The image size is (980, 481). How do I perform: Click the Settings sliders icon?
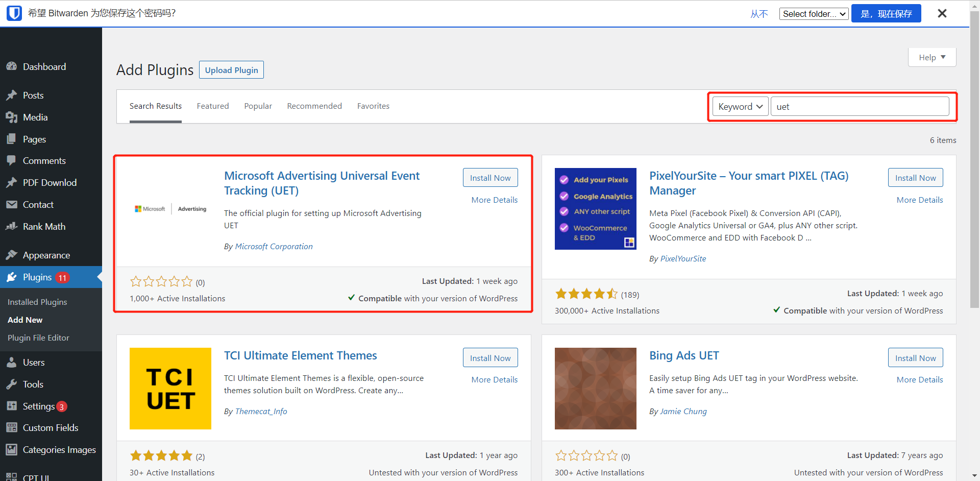[x=12, y=406]
